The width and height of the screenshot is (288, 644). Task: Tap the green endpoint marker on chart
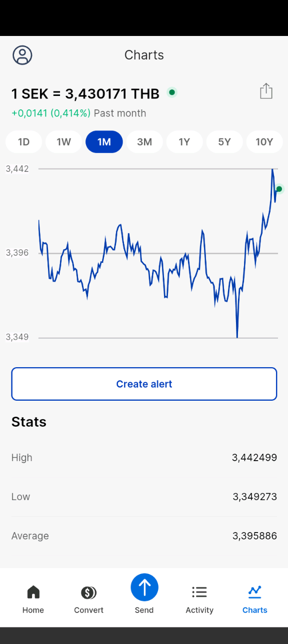click(x=279, y=189)
